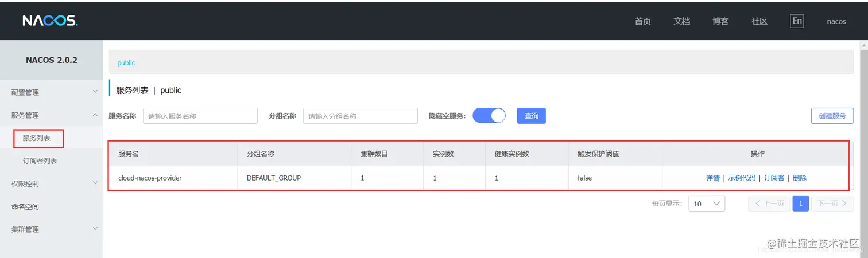Click 删除 for cloud-nacos-provider
Image resolution: width=868 pixels, height=258 pixels.
(800, 178)
